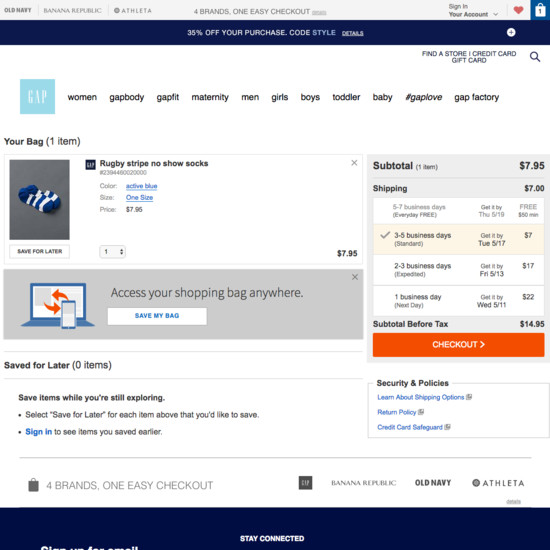Click Sign In at top right

pyautogui.click(x=458, y=6)
